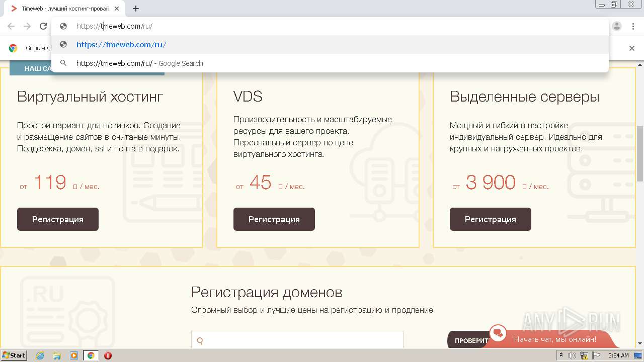Click the magnifier icon in the search suggestion

tap(63, 63)
